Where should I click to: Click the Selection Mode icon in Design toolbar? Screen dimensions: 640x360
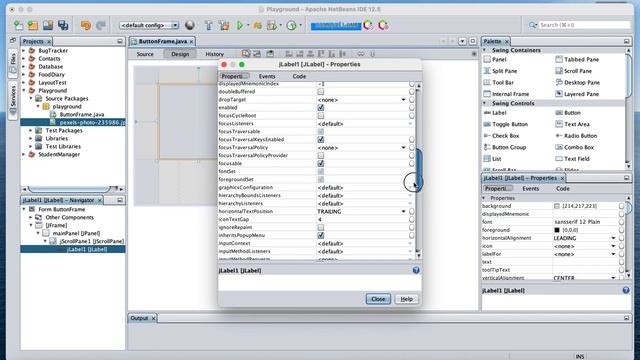point(245,53)
